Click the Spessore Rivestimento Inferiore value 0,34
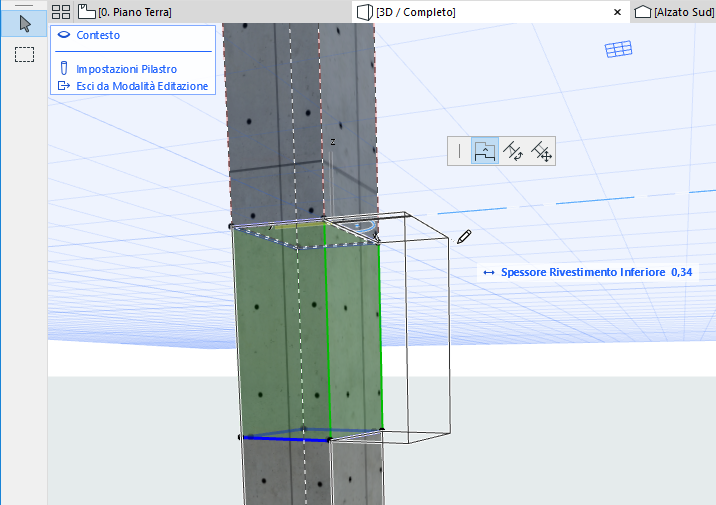The image size is (716, 505). click(x=682, y=272)
